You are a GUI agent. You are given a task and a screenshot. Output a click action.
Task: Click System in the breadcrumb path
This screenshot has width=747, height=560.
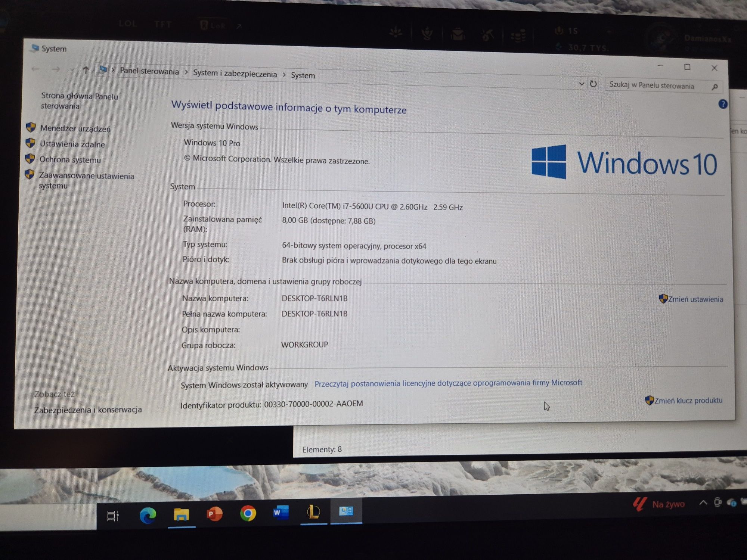[303, 75]
